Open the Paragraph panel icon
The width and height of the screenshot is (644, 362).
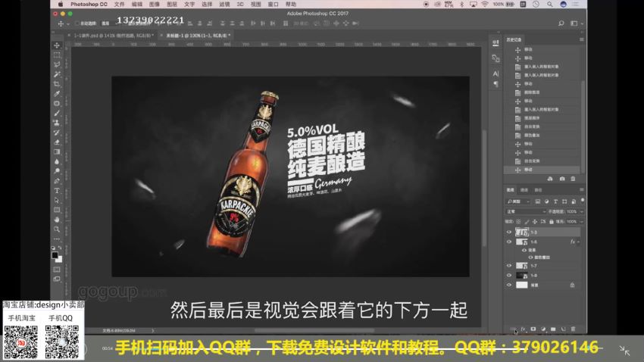pyautogui.click(x=496, y=84)
